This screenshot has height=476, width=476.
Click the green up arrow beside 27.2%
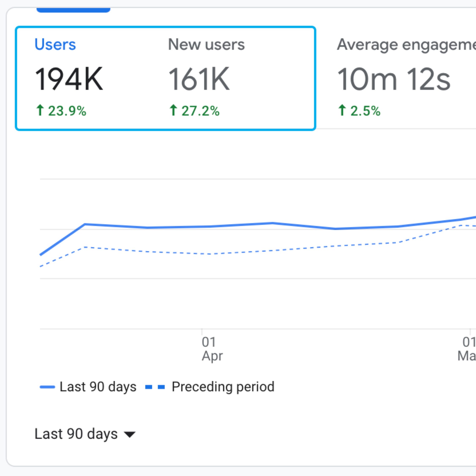click(173, 110)
